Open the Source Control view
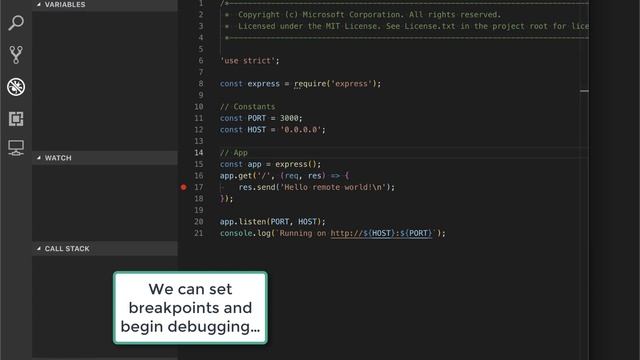This screenshot has height=360, width=640. (x=16, y=55)
